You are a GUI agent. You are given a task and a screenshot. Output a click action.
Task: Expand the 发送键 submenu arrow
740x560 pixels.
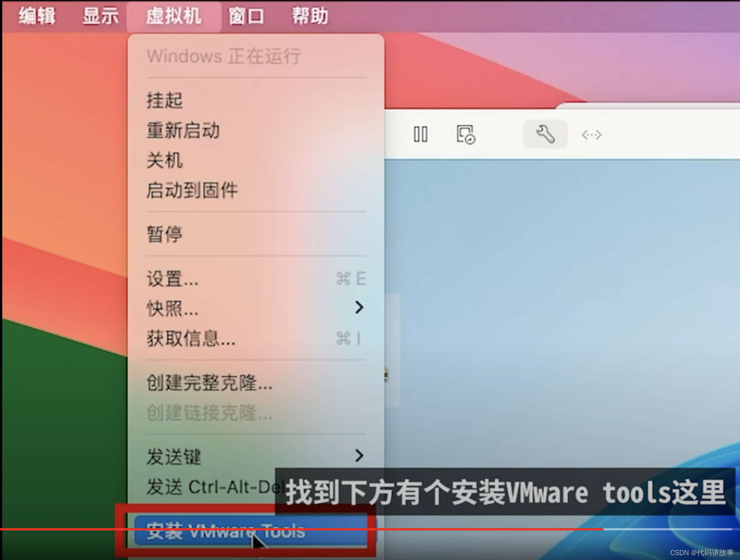tap(359, 456)
